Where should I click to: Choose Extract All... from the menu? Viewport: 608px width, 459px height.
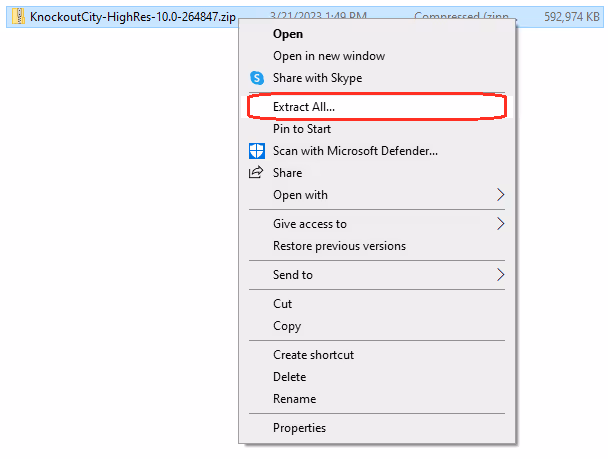[x=377, y=107]
